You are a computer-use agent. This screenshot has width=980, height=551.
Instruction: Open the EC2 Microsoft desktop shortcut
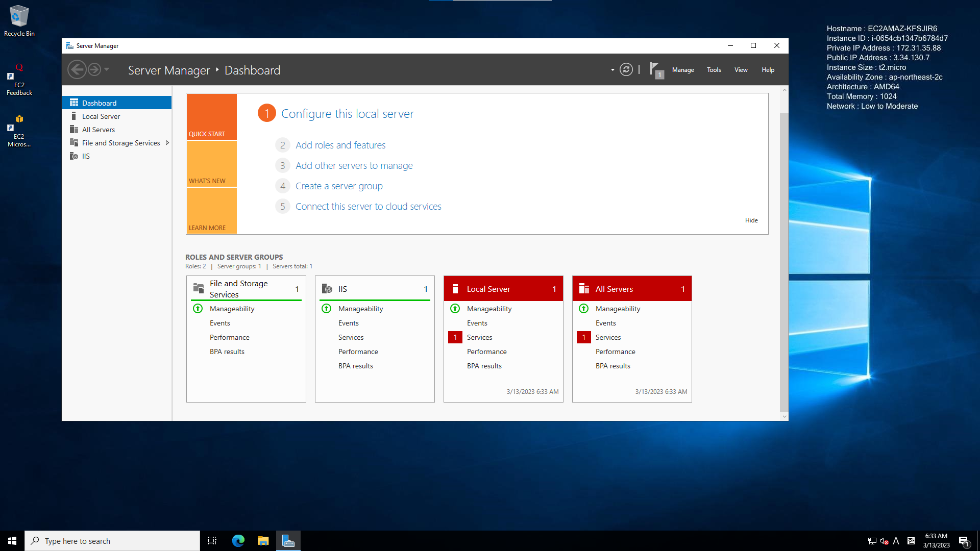click(19, 132)
